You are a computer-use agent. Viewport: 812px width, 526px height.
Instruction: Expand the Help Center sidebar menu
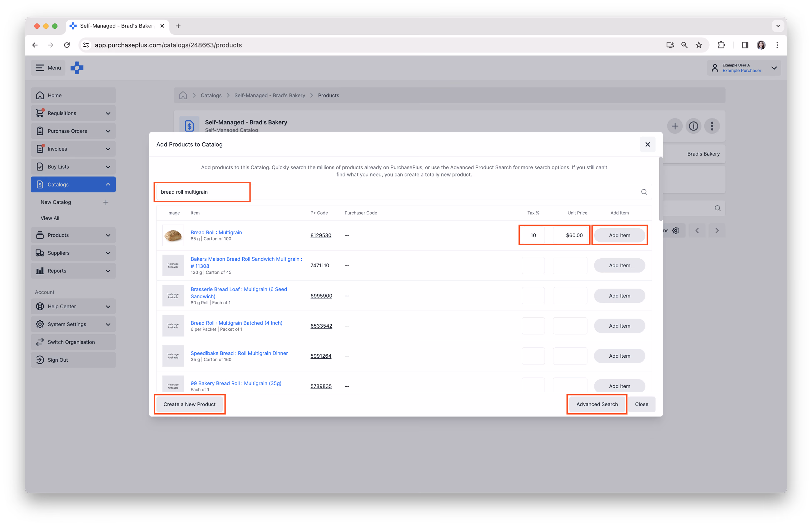coord(73,306)
